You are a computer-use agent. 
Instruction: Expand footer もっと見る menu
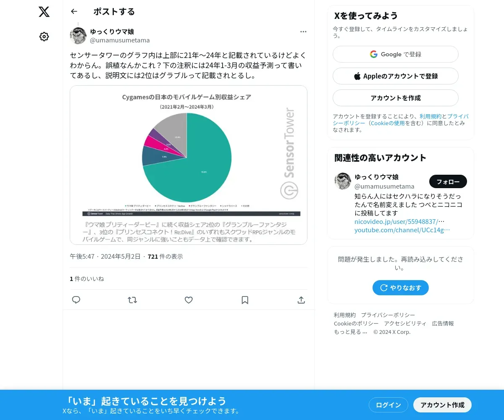[x=351, y=332]
